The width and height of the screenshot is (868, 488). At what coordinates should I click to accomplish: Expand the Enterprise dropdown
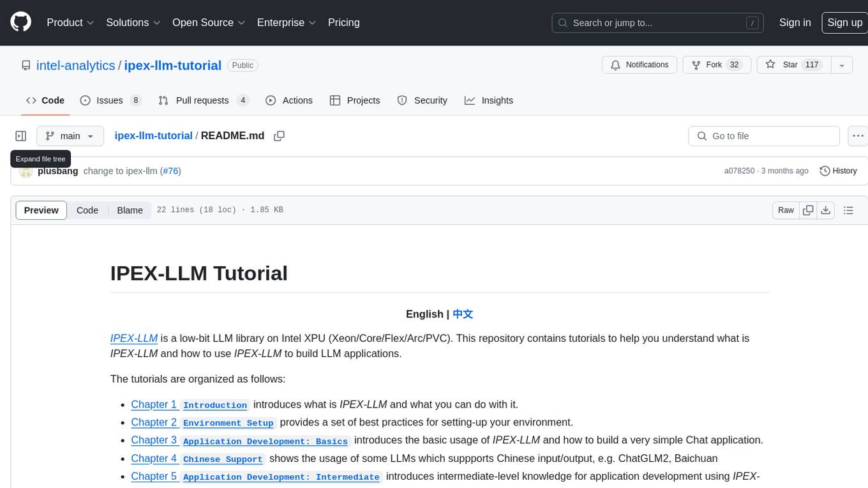(287, 22)
